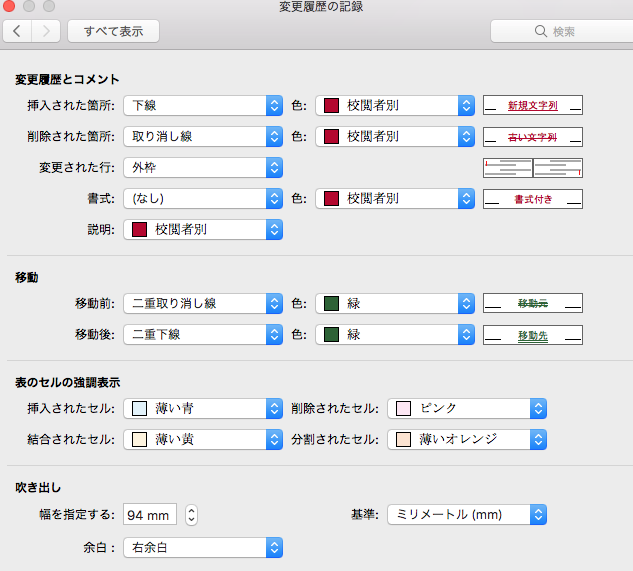Open 書式 color dropdown
Screen dimensions: 633x571
395,199
